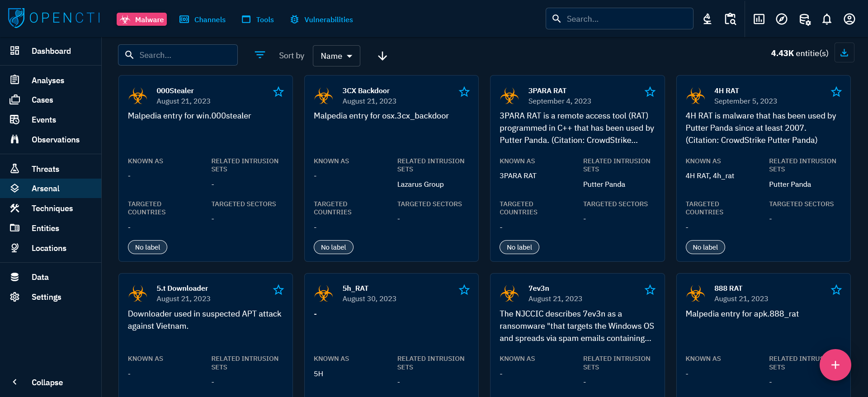Open the 3PARA RAT malware card
Viewport: 868px width, 397px height.
(547, 91)
